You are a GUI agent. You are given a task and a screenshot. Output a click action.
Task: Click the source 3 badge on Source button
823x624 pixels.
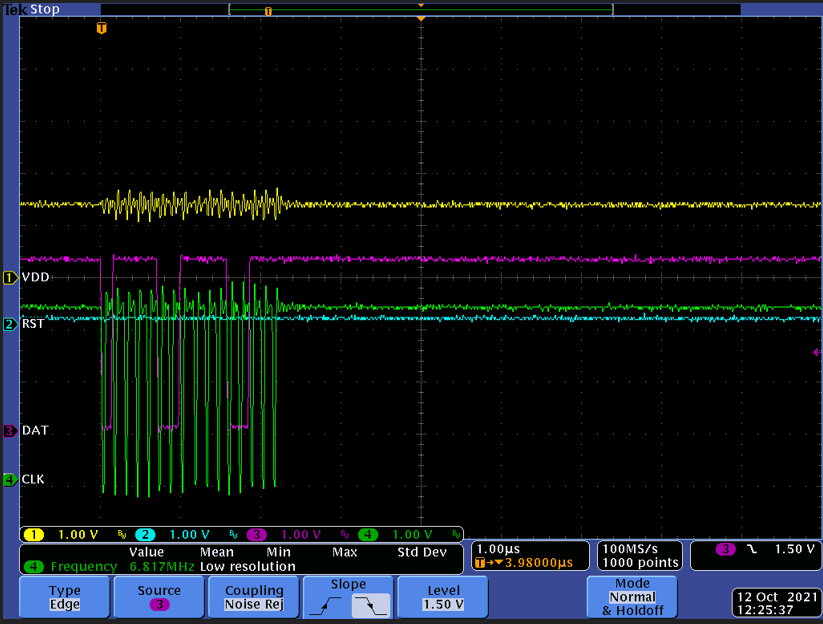pyautogui.click(x=160, y=605)
